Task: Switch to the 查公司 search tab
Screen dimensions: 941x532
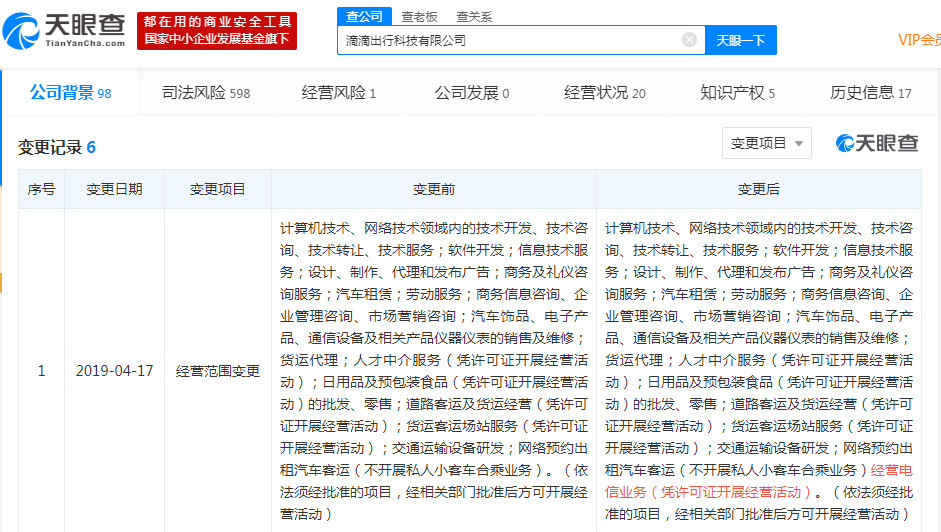Action: pos(364,16)
